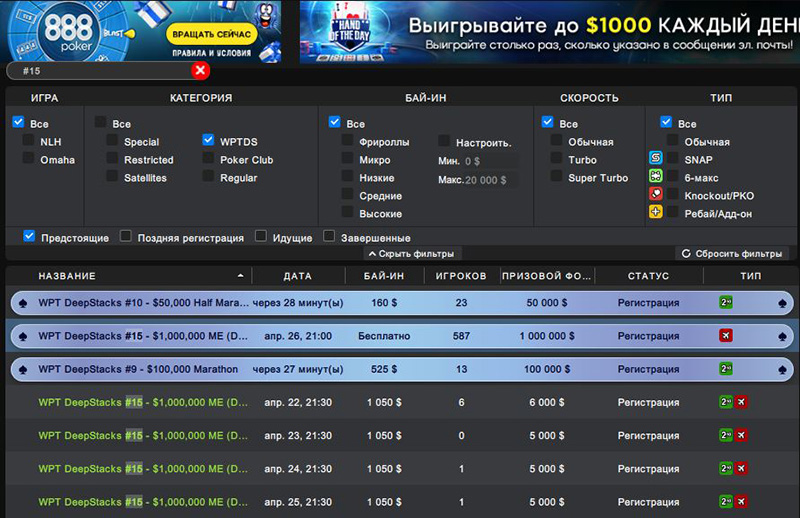Viewport: 800px width, 518px height.
Task: Click green icon in the #10 Half Marathon row
Action: [726, 302]
